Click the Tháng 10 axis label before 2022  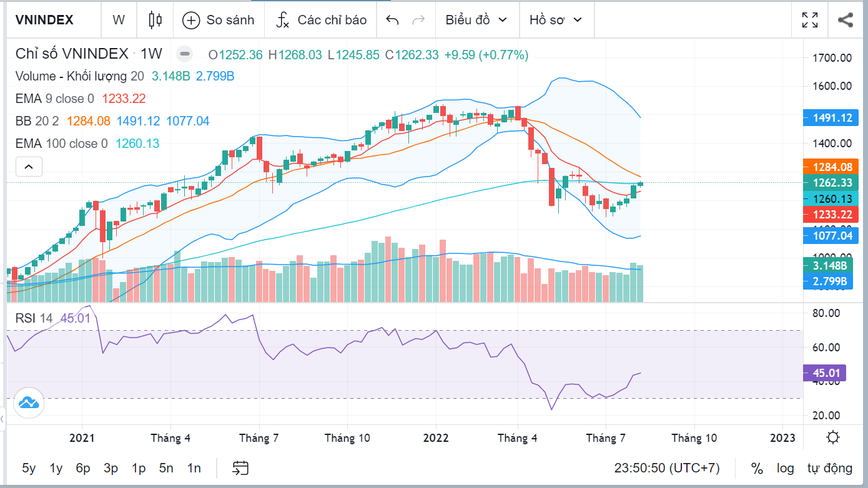click(347, 438)
